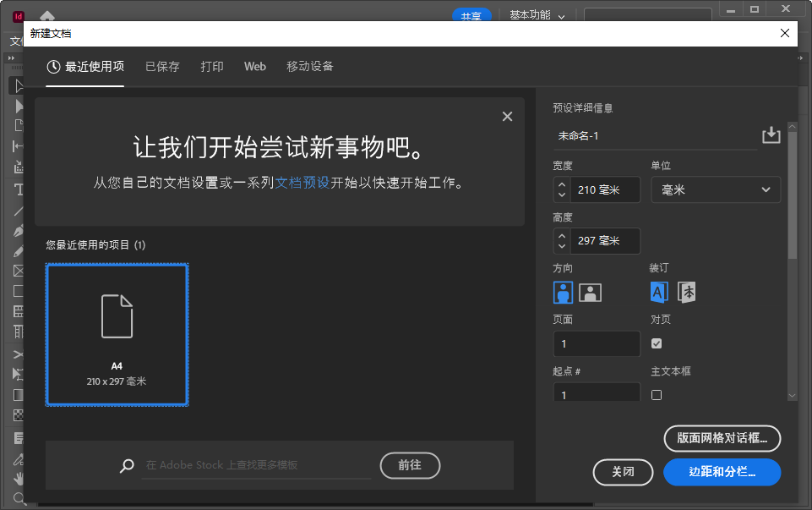Switch to the 移动设备 tab
The image size is (812, 510).
310,66
